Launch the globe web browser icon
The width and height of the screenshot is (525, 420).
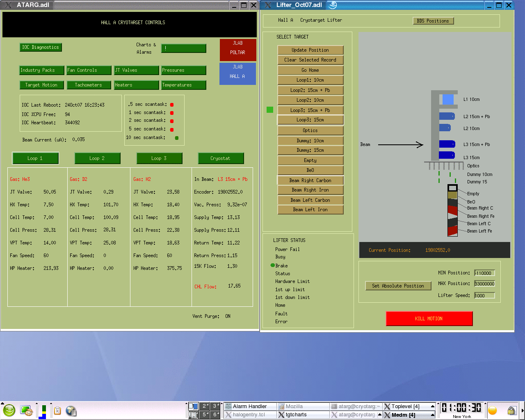tap(71, 411)
